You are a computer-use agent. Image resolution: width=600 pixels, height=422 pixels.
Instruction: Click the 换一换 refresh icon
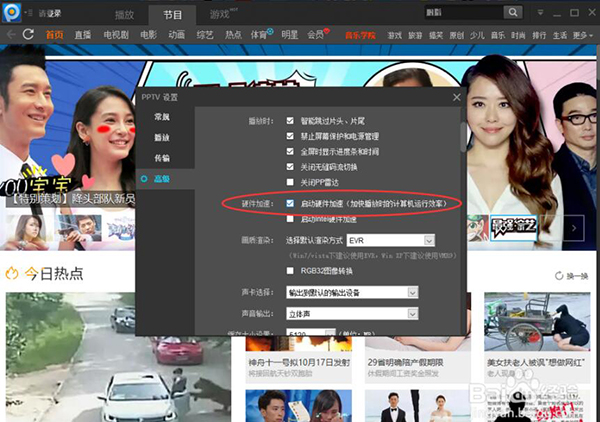[x=558, y=276]
